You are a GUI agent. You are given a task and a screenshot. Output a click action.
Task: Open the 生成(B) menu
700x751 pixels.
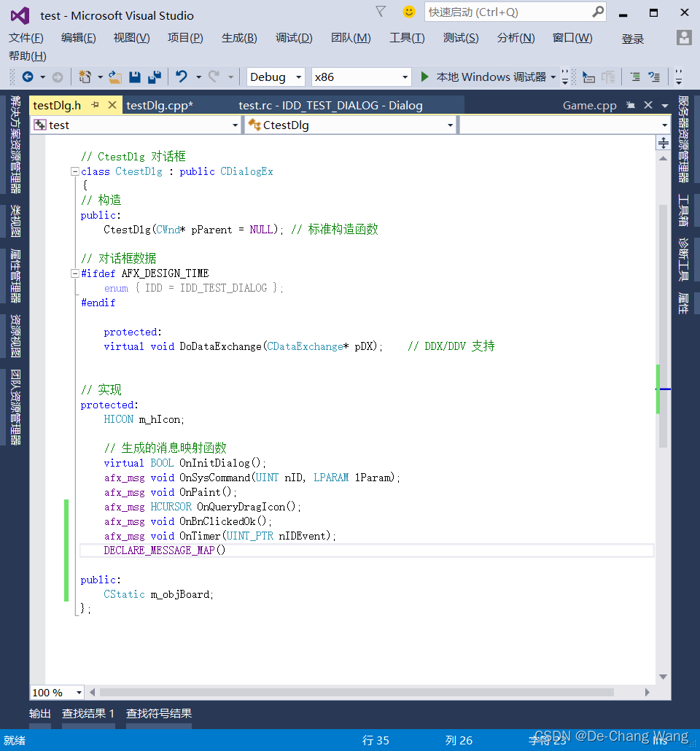(x=239, y=38)
